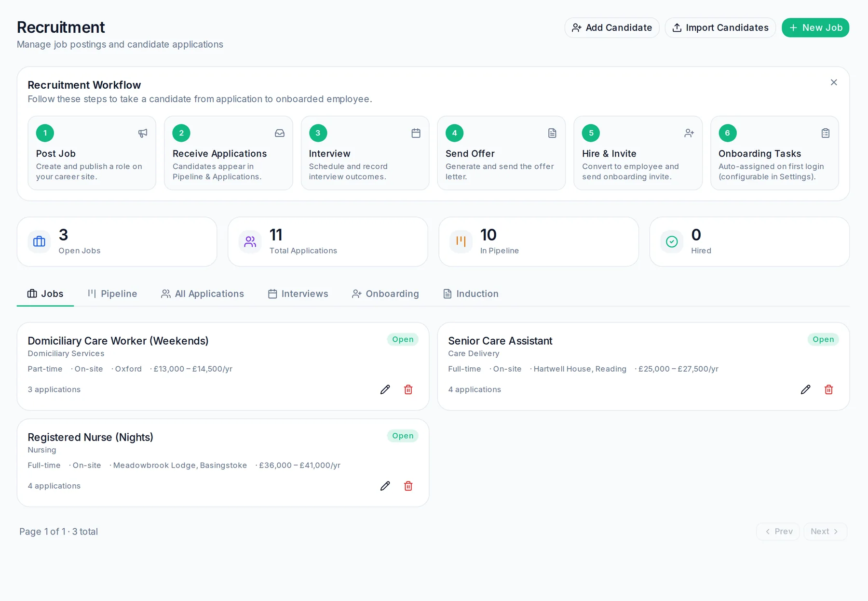868x601 pixels.
Task: Delete the Senior Care Assistant job
Action: [x=828, y=389]
